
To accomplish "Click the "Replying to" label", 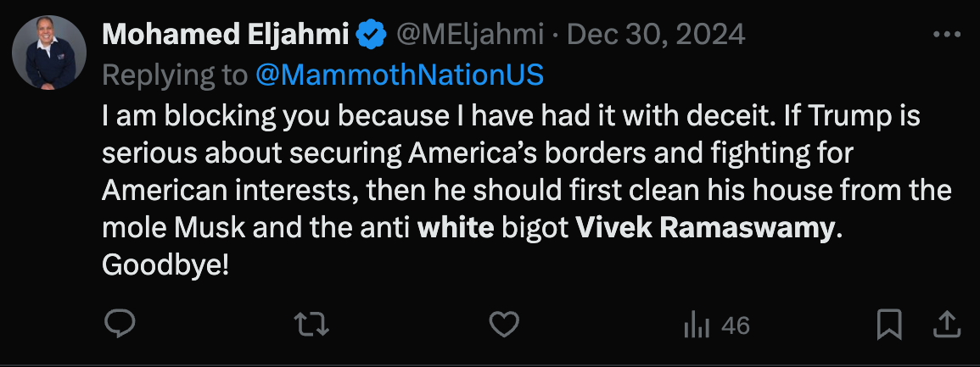I will pyautogui.click(x=175, y=75).
